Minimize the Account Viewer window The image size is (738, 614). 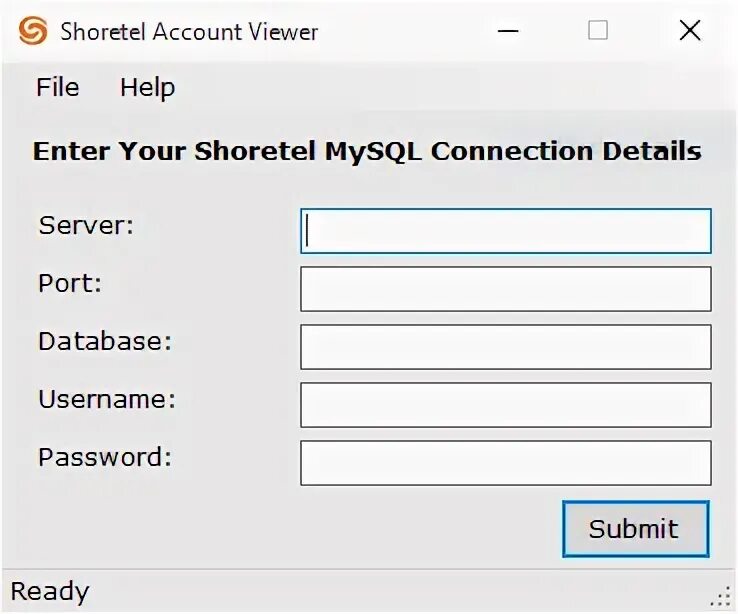click(x=507, y=31)
